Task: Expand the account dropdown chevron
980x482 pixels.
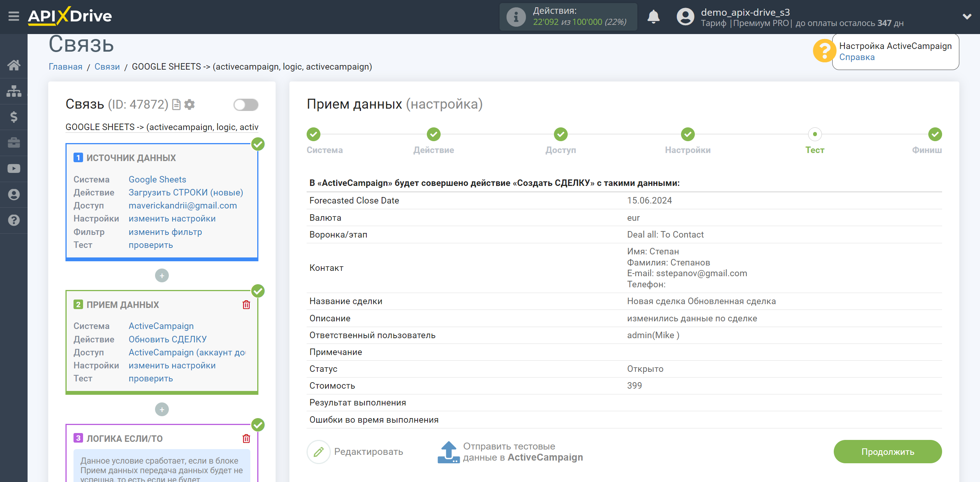Action: [967, 16]
